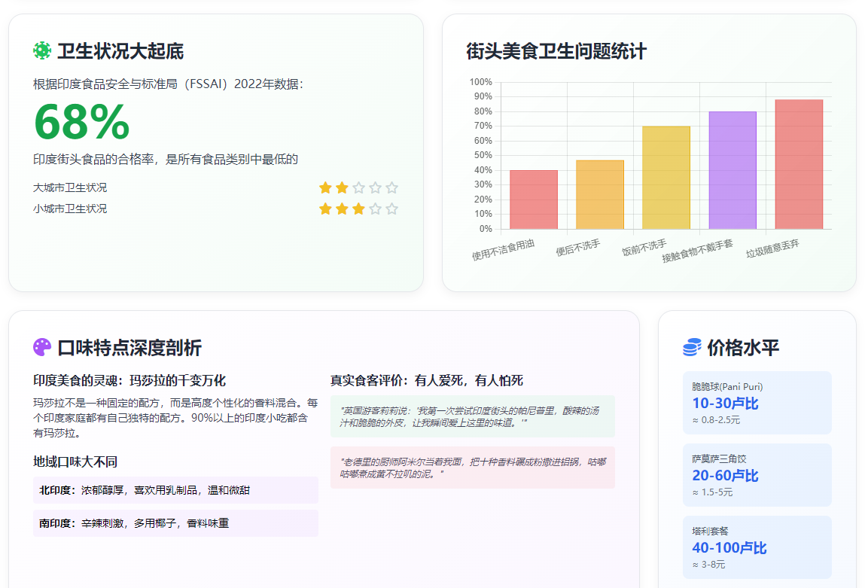Image resolution: width=868 pixels, height=588 pixels.
Task: Click the last empty star of 大城市卫生状况
Action: point(391,187)
